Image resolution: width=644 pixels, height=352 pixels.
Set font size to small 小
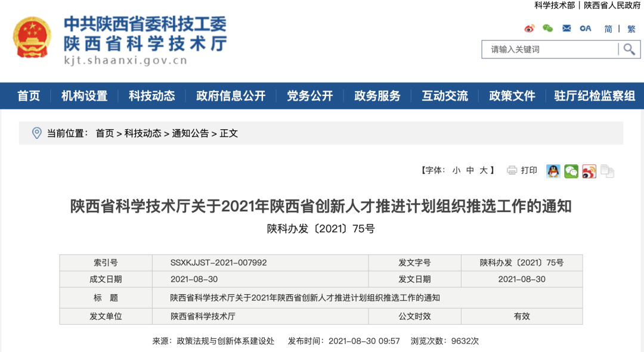pyautogui.click(x=456, y=170)
